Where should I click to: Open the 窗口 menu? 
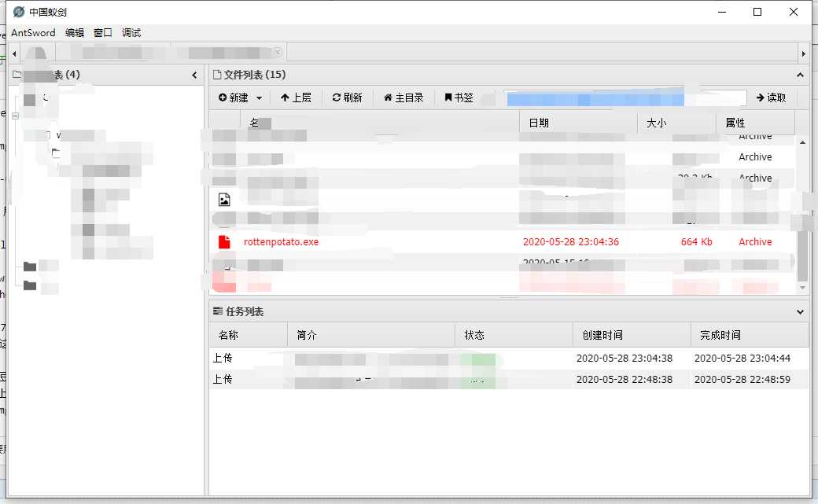pyautogui.click(x=103, y=32)
